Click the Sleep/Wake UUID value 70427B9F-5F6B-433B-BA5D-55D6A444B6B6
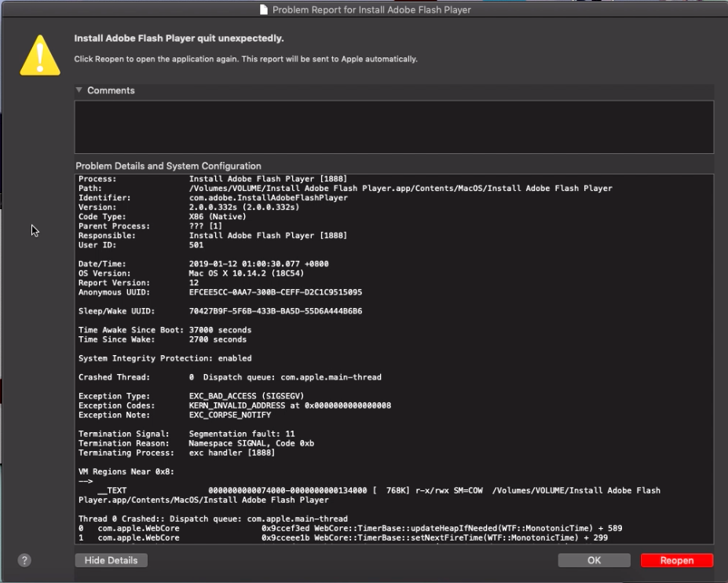The height and width of the screenshot is (583, 728). (276, 311)
